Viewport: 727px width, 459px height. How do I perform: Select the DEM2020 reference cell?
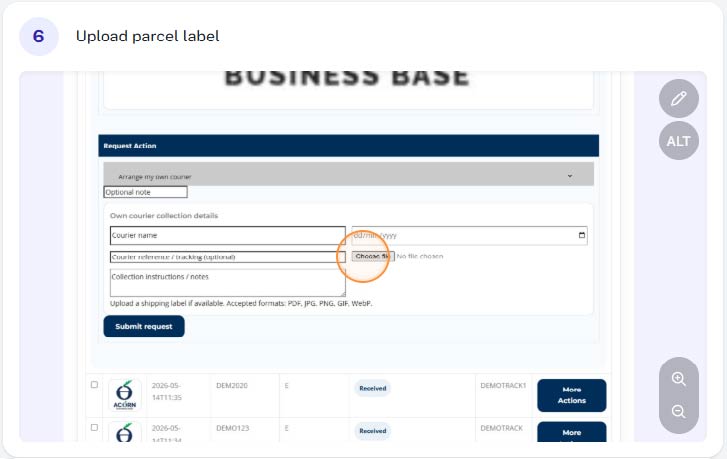(231, 385)
